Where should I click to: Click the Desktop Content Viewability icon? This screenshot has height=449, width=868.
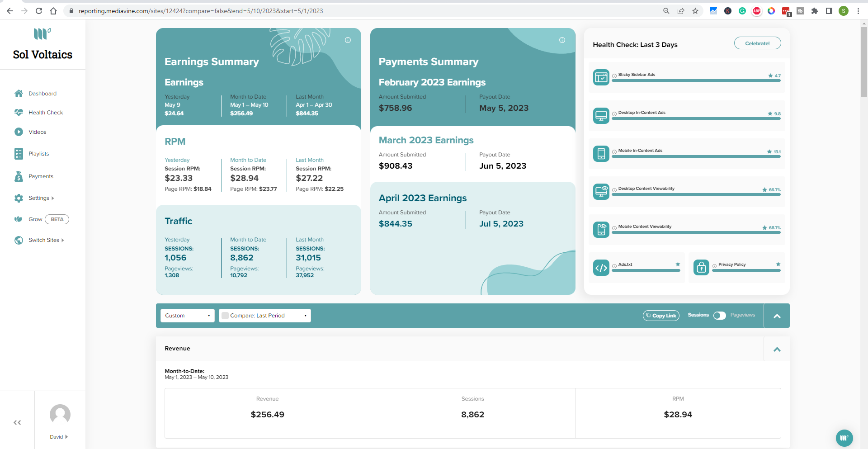click(x=601, y=191)
